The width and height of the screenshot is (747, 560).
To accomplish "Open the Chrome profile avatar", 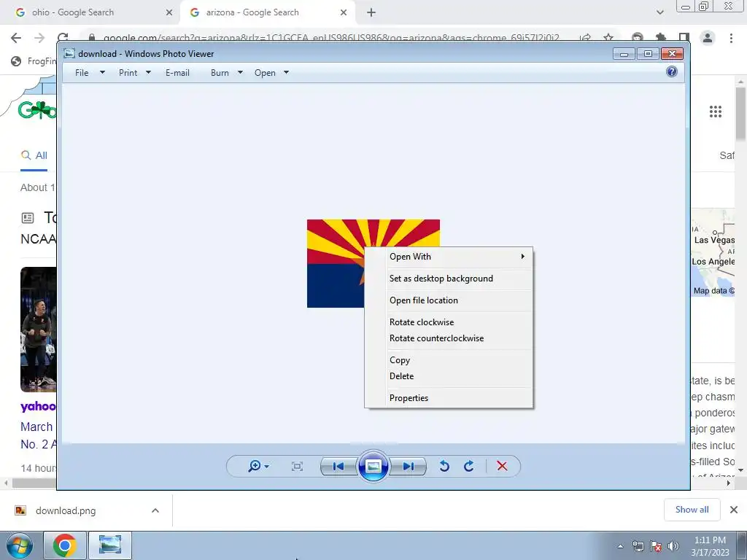I will pyautogui.click(x=708, y=38).
